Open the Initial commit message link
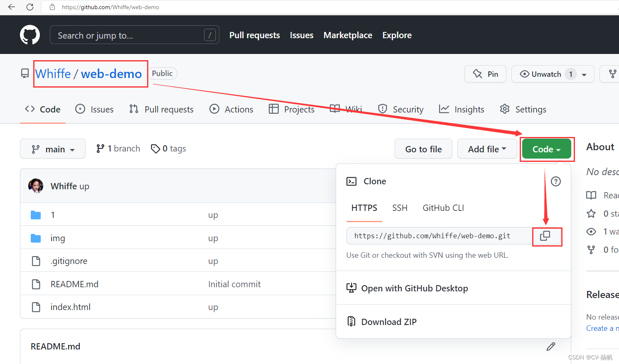This screenshot has width=619, height=364. pyautogui.click(x=234, y=284)
